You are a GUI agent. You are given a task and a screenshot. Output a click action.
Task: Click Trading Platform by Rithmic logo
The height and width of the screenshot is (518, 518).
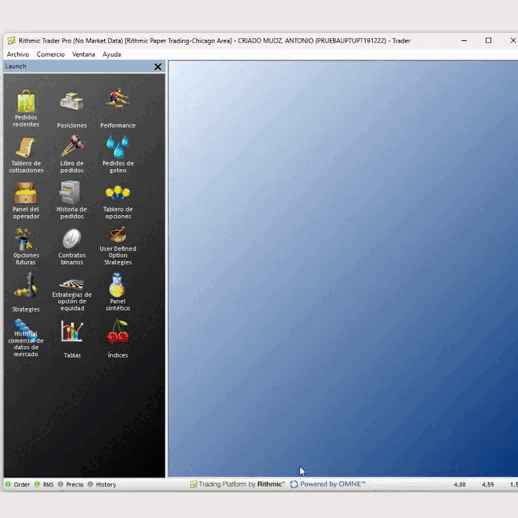[237, 484]
